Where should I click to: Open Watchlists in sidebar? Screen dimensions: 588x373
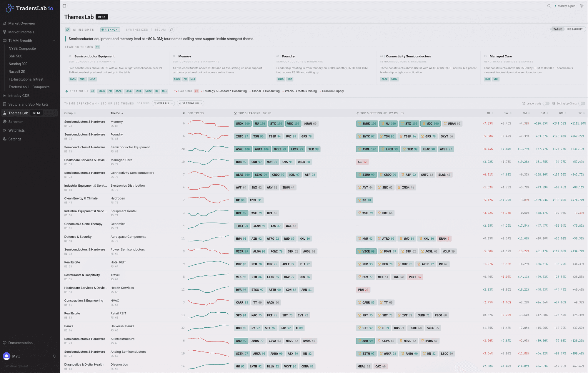(x=16, y=130)
